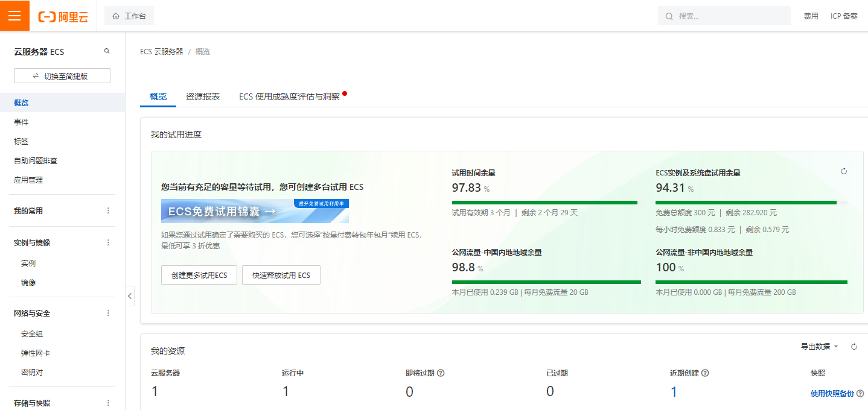Open more options for 实例与镜像
The width and height of the screenshot is (868, 410).
coord(109,242)
